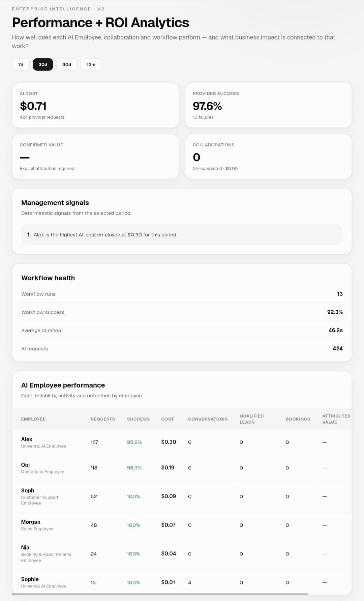Click Nia's $0.04 cost cell
This screenshot has height=601, width=364.
coord(169,553)
